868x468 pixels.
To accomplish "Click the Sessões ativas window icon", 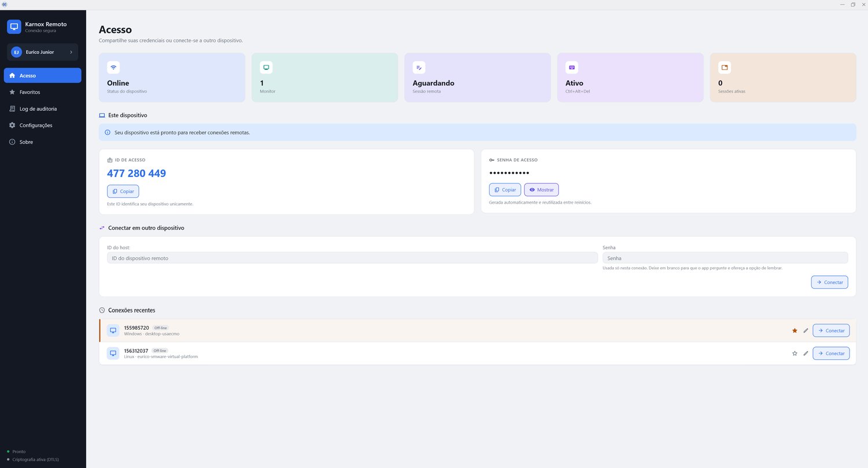I will (x=724, y=67).
